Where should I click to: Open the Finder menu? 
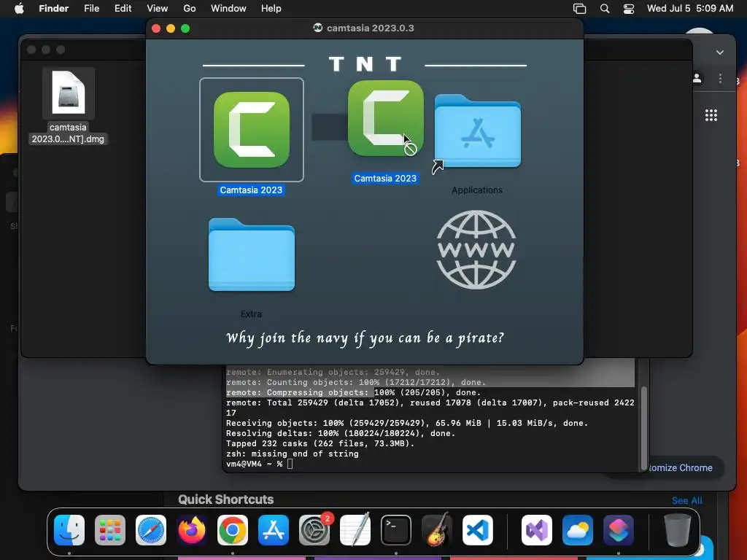pyautogui.click(x=53, y=9)
